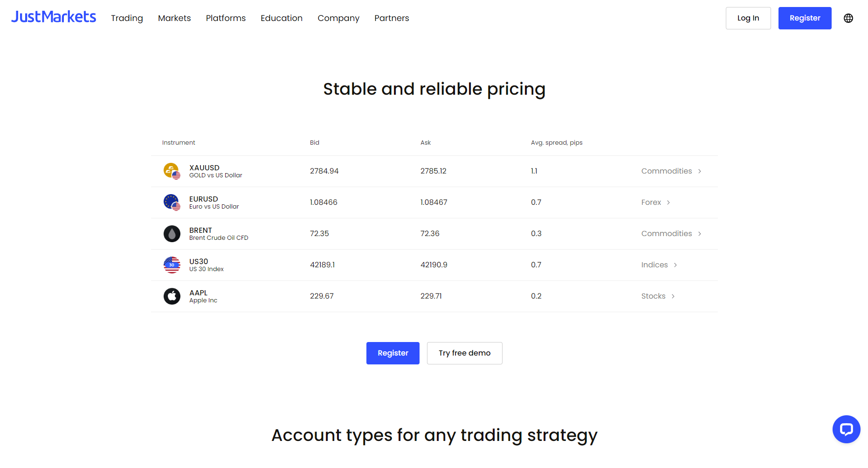Open the Trading menu

[127, 18]
